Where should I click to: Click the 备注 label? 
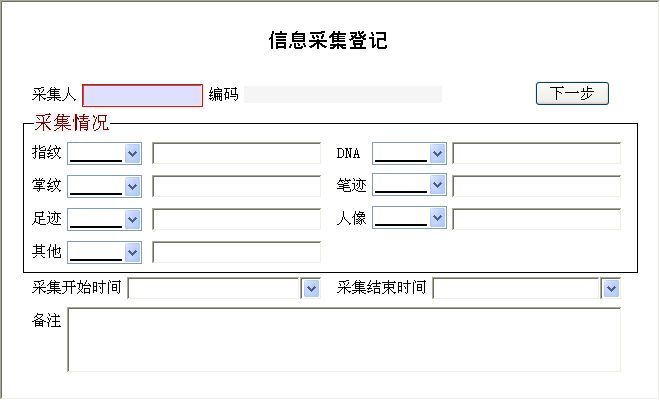click(47, 321)
